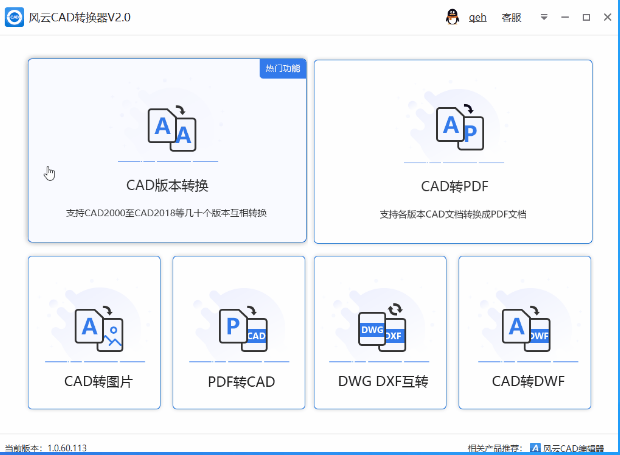Image resolution: width=620 pixels, height=455 pixels.
Task: Click the PDF转CAD P-to-CAD icon
Action: pyautogui.click(x=243, y=329)
